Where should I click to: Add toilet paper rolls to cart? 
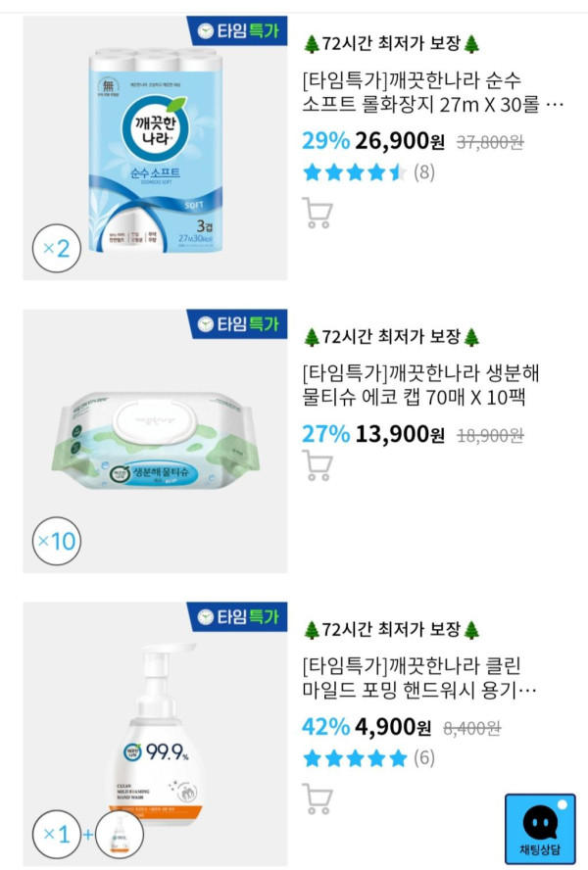[x=318, y=213]
